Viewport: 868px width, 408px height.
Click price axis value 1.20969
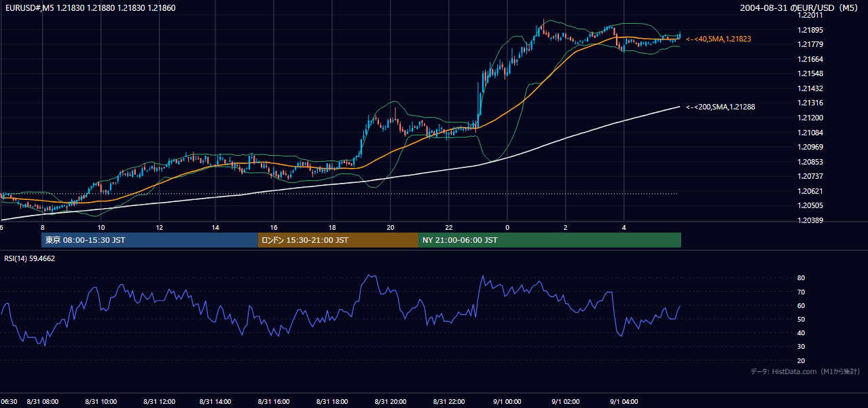click(810, 147)
